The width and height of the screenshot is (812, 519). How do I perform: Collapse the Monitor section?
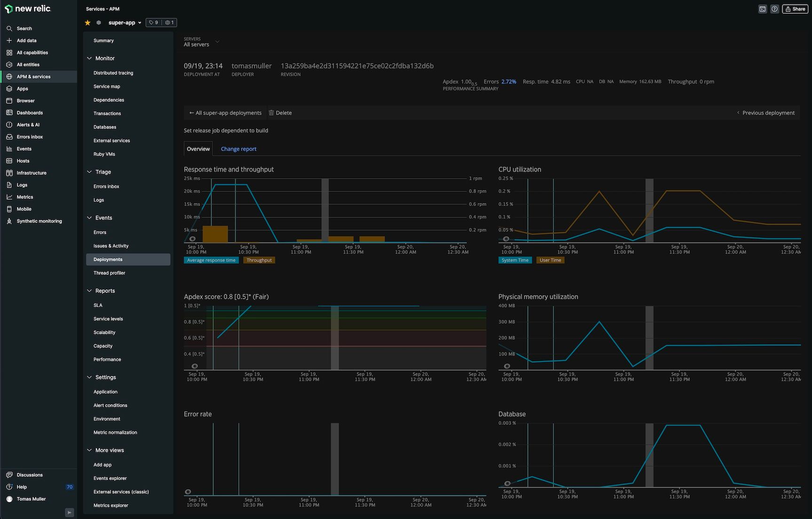point(89,58)
